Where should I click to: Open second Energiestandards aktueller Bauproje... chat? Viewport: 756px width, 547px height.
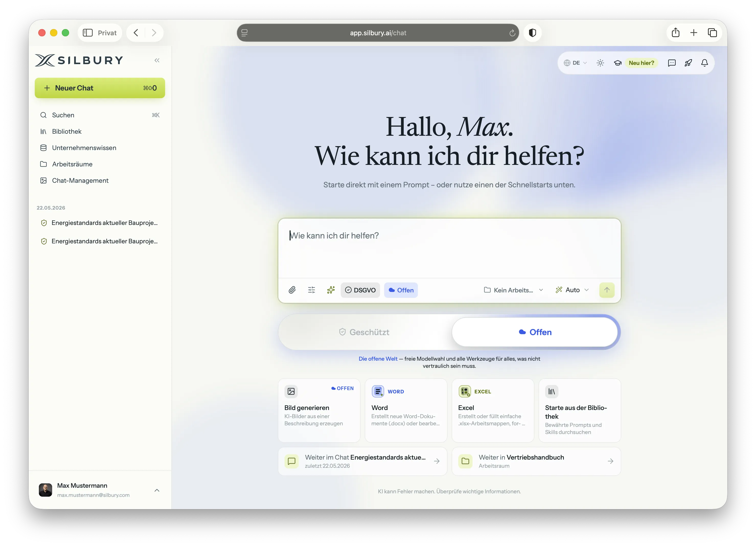100,241
